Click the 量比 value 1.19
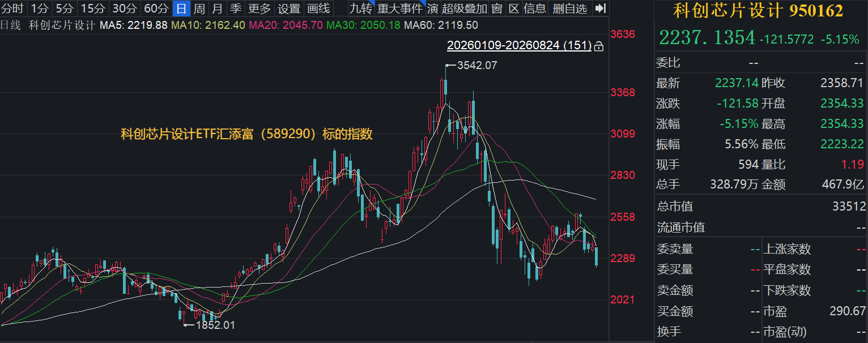Viewport: 868px width, 343px height. pos(852,165)
